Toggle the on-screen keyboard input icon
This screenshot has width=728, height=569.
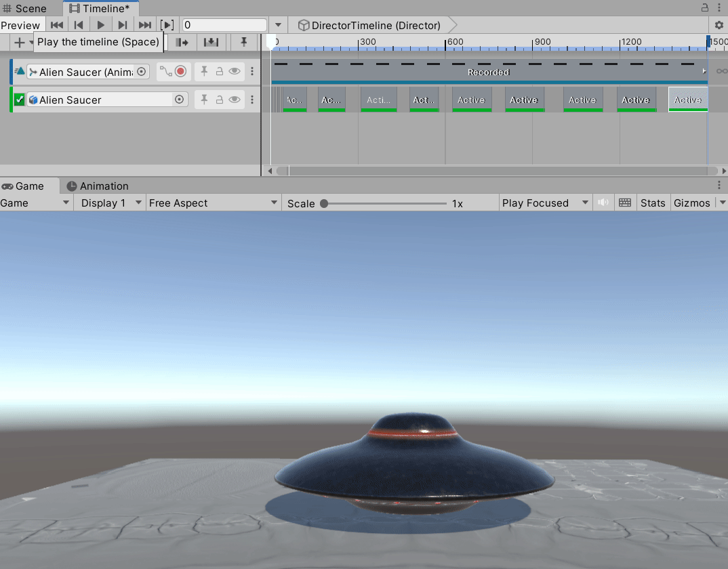click(x=625, y=202)
